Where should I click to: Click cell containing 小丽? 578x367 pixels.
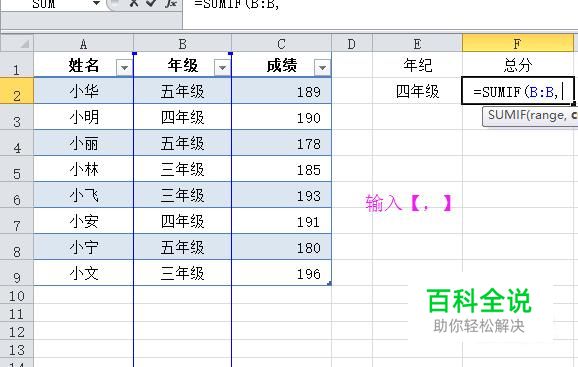tap(84, 143)
